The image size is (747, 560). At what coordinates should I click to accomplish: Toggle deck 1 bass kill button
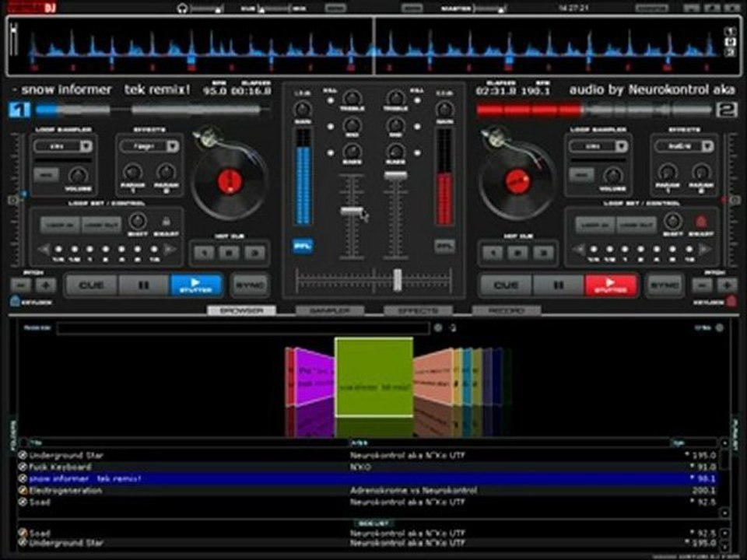pyautogui.click(x=330, y=153)
